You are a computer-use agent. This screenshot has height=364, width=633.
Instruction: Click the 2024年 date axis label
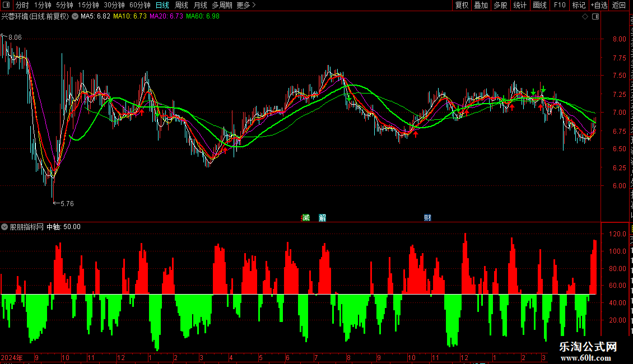coord(12,357)
